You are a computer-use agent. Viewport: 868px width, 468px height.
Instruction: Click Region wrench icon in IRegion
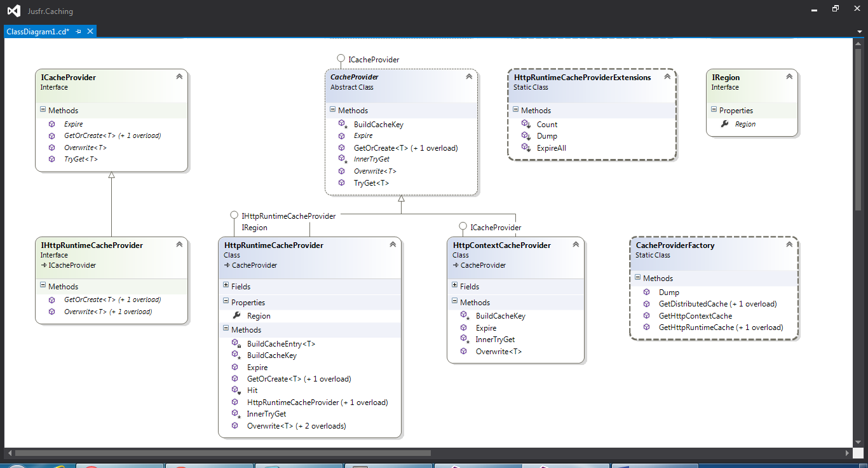pyautogui.click(x=724, y=124)
